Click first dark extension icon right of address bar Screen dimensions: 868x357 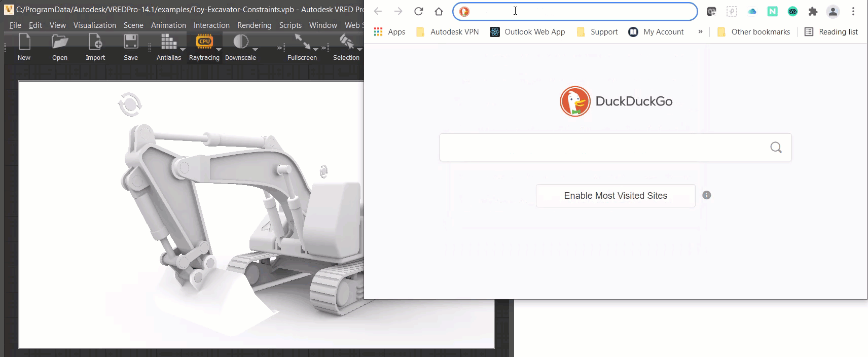(x=711, y=11)
